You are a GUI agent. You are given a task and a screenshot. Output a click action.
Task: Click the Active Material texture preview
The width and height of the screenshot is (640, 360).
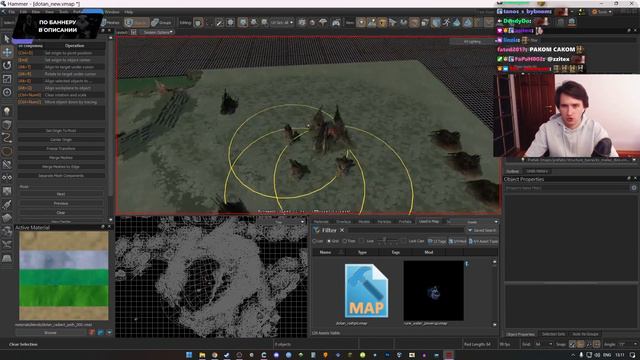(x=64, y=276)
